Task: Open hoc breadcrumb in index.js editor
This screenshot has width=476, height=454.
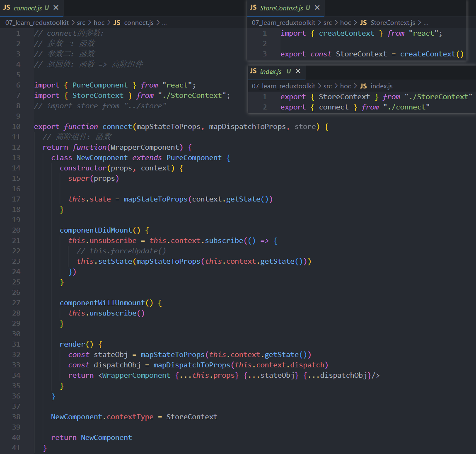Action: pos(346,86)
